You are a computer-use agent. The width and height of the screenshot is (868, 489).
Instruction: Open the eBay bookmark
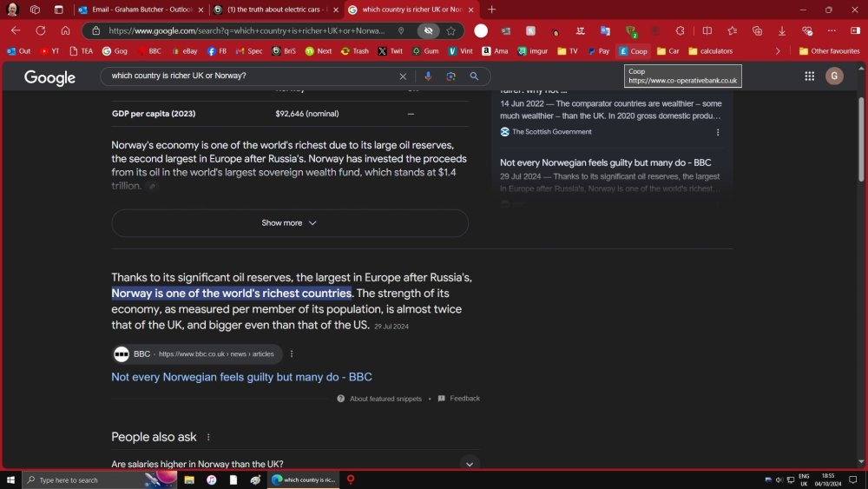click(184, 51)
